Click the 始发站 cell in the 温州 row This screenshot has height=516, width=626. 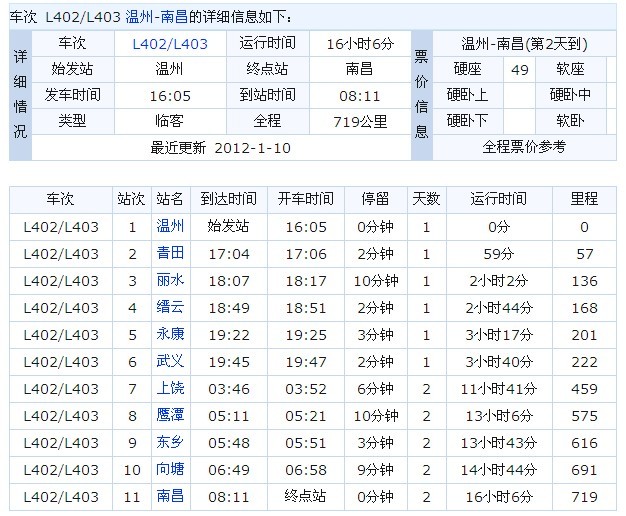click(x=228, y=226)
